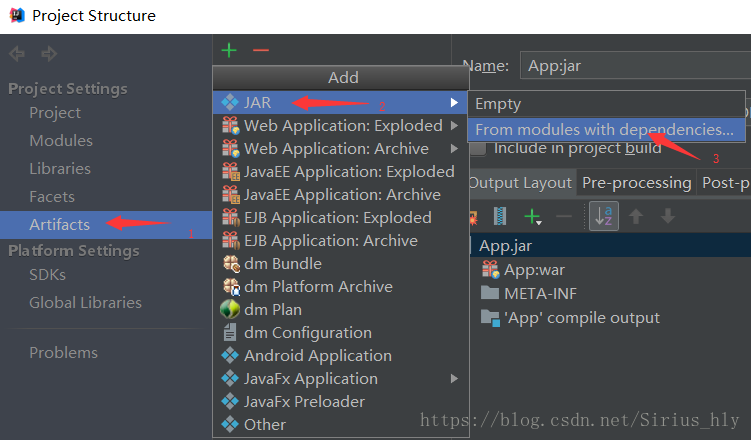The image size is (751, 440).
Task: Toggle the sort alphabetically button
Action: click(603, 216)
